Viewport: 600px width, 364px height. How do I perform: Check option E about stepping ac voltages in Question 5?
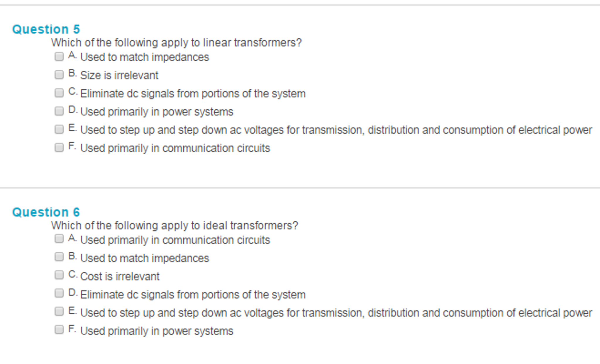click(x=59, y=129)
